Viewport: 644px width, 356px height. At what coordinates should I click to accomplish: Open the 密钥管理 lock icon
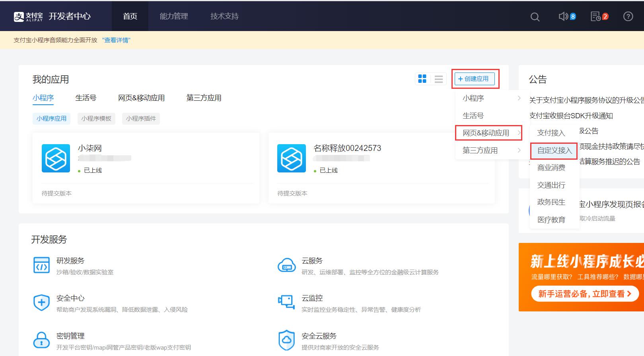click(x=41, y=340)
